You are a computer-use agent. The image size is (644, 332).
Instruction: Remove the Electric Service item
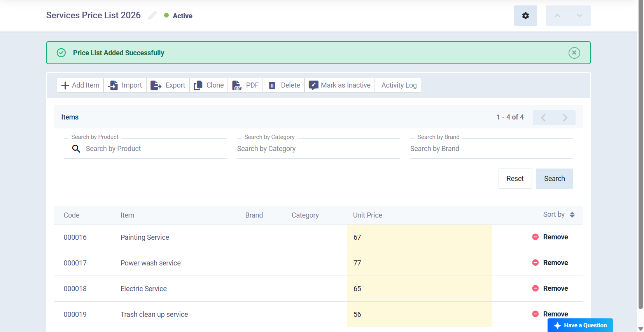(x=550, y=288)
